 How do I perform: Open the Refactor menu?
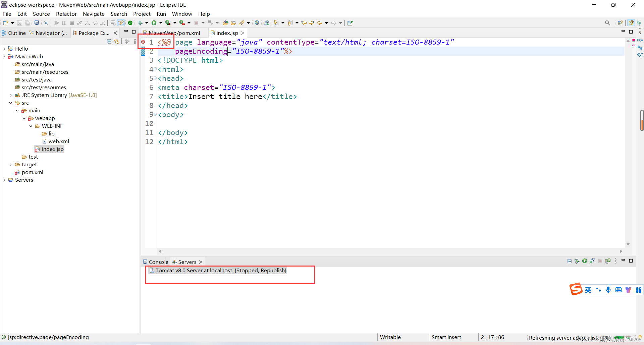[x=66, y=14]
